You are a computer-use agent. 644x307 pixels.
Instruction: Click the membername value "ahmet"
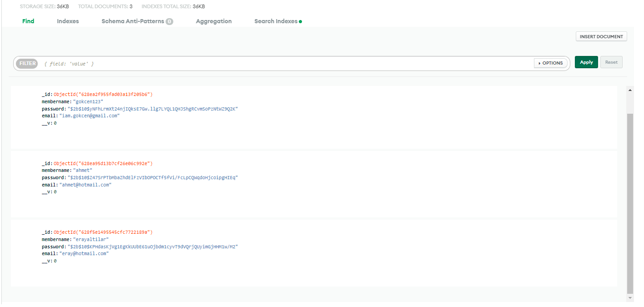click(x=82, y=170)
